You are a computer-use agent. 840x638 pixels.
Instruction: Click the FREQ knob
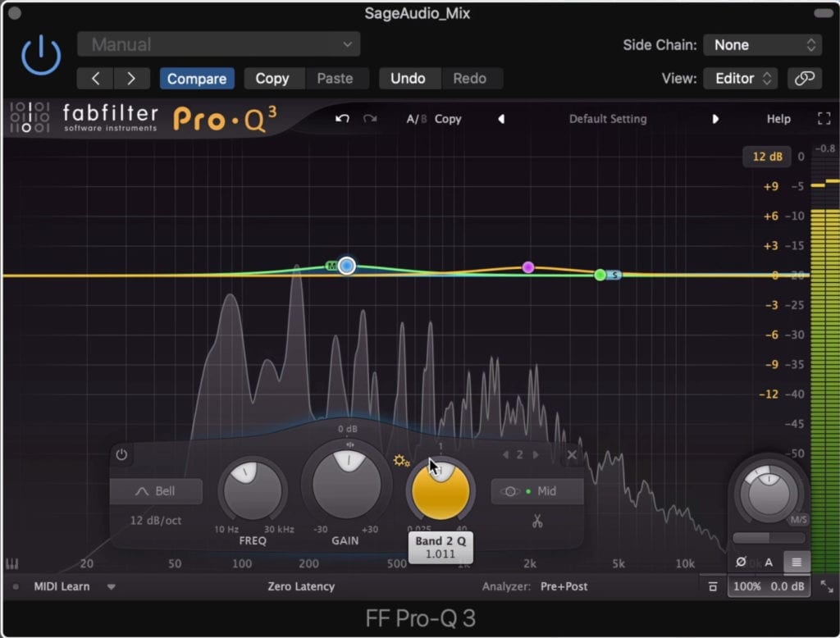(253, 490)
